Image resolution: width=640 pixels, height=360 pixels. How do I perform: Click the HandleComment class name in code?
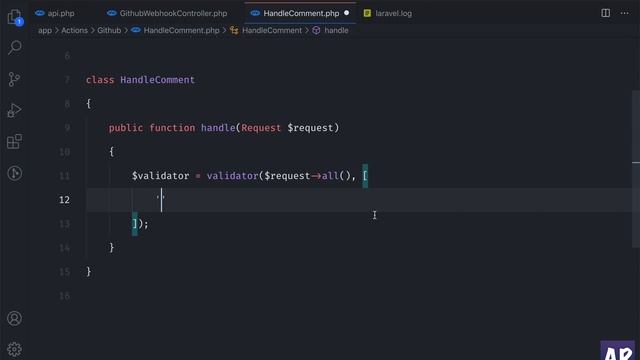158,80
